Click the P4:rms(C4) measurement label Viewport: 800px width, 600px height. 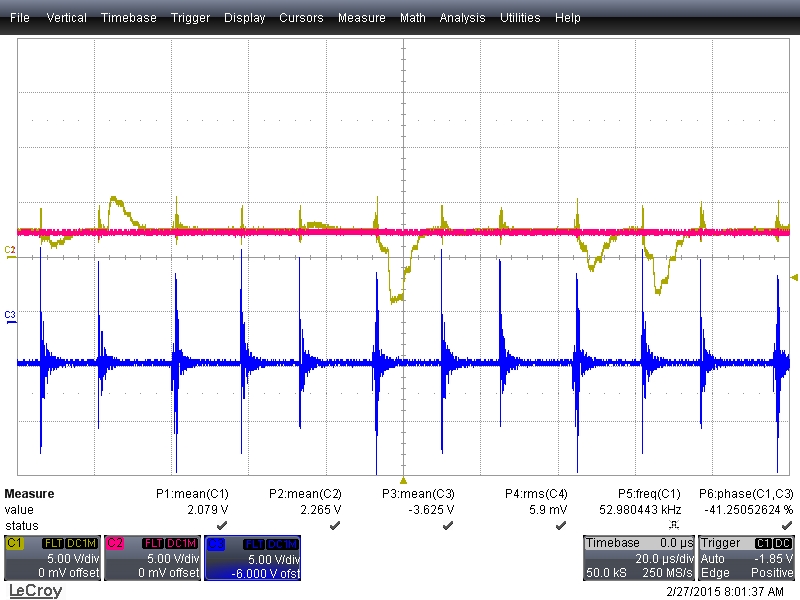[536, 494]
